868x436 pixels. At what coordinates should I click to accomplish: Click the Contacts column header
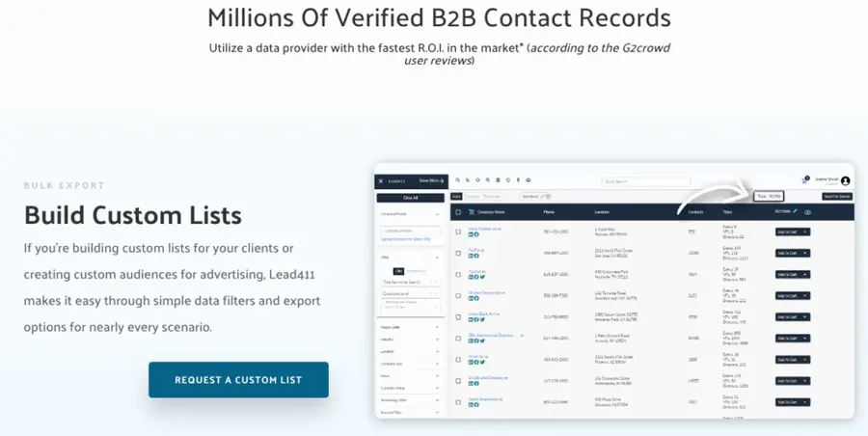pyautogui.click(x=695, y=212)
